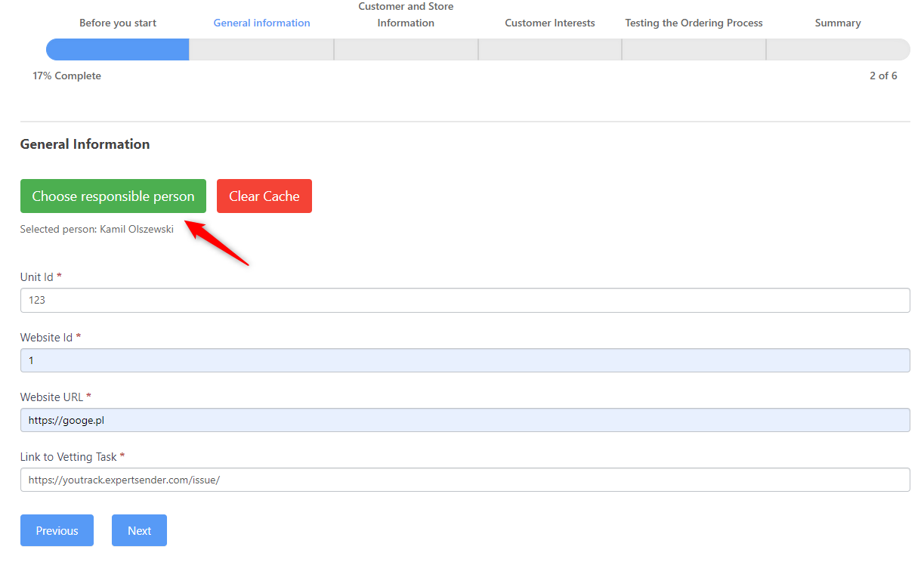Click the filled blue progress bar segment
This screenshot has width=924, height=562.
[118, 50]
